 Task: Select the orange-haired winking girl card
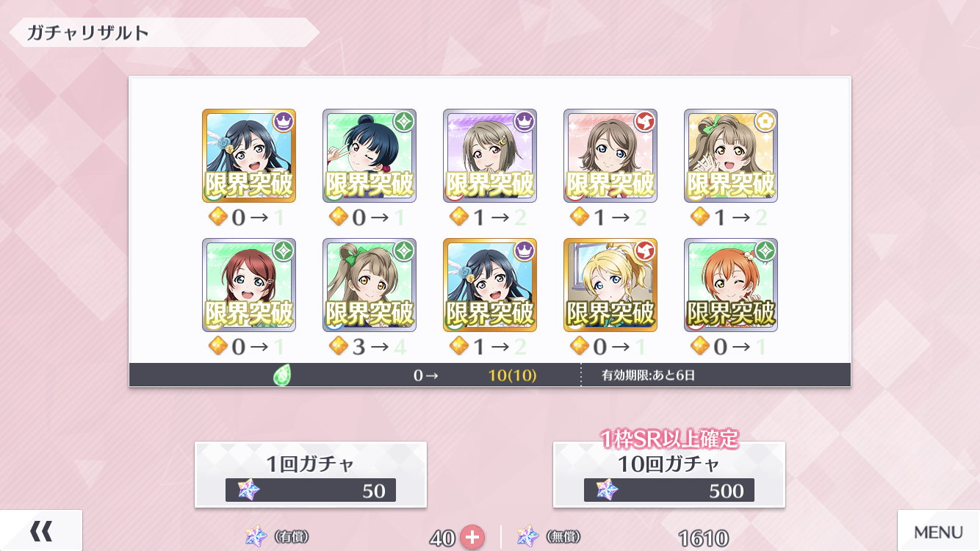point(731,285)
